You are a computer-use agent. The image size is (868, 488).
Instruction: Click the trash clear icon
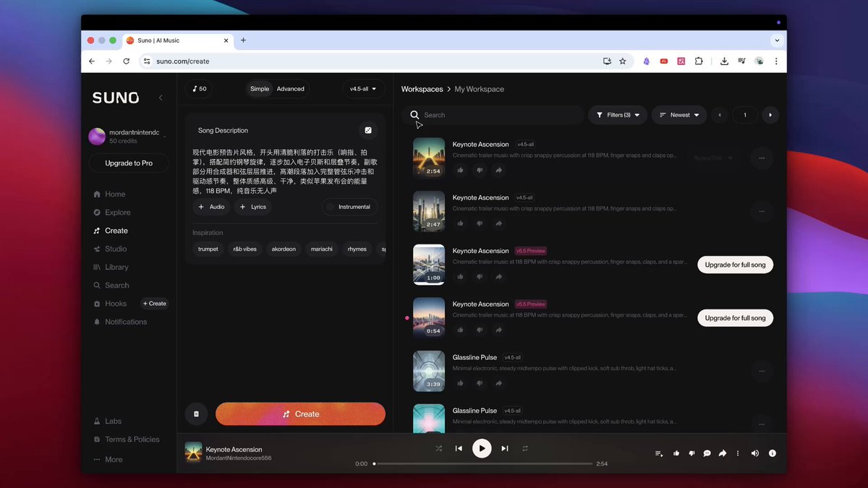[196, 414]
